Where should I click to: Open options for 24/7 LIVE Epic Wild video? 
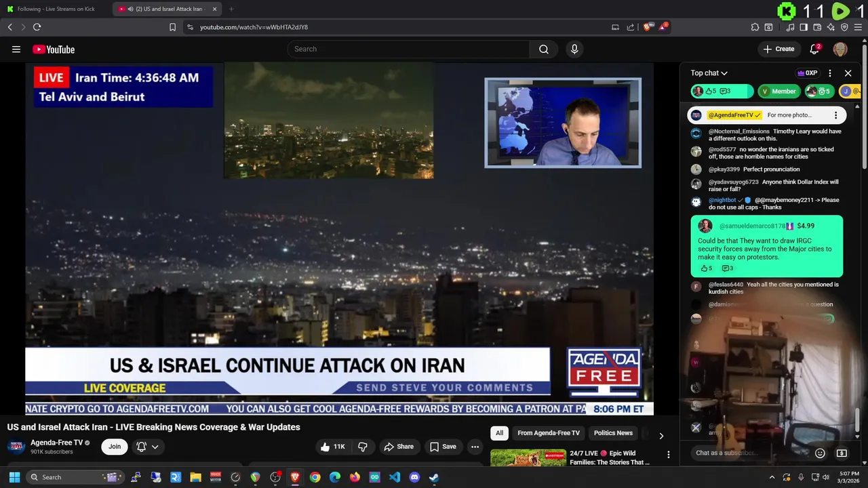[668, 455]
